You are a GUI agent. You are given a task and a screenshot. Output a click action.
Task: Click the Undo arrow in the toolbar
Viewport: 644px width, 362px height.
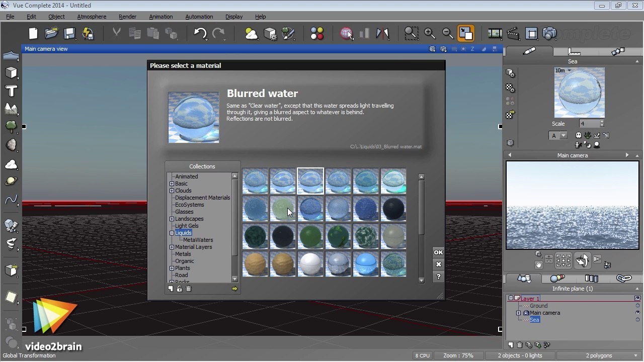(x=200, y=34)
